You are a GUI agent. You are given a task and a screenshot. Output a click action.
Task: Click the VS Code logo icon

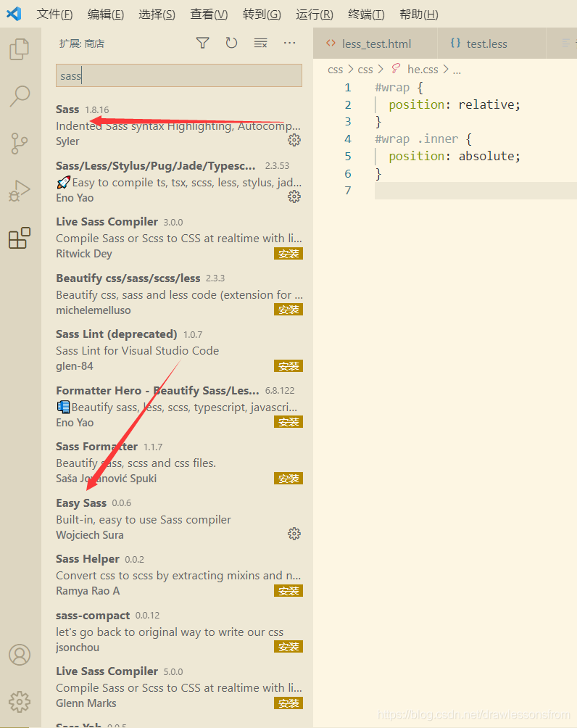point(14,14)
